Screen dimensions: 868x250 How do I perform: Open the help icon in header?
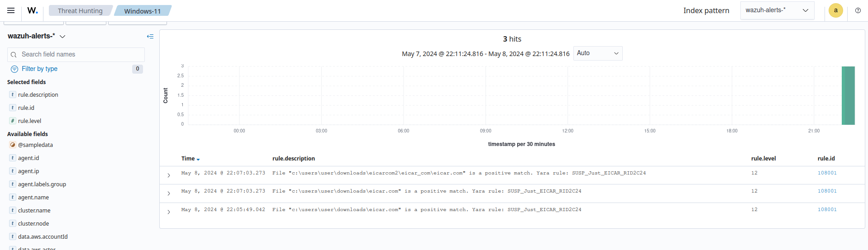point(858,10)
